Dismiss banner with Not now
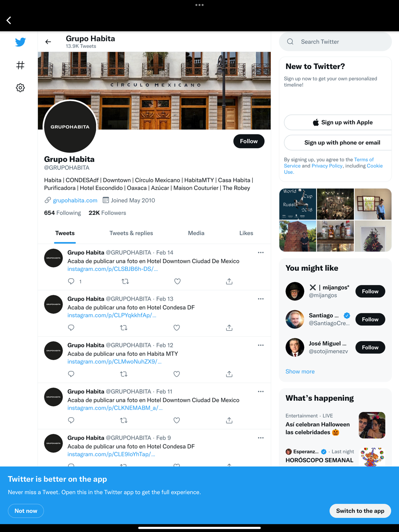Image resolution: width=399 pixels, height=532 pixels. click(26, 511)
